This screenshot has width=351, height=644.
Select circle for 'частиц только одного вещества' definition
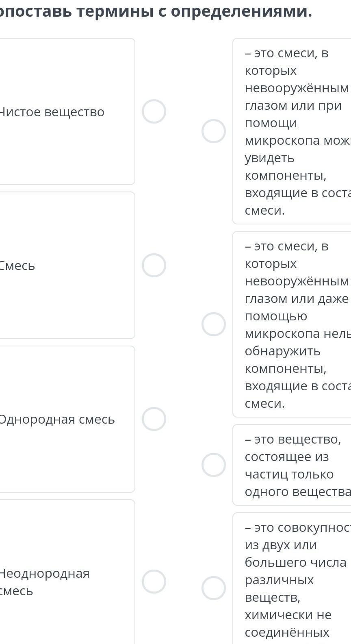[x=214, y=465]
